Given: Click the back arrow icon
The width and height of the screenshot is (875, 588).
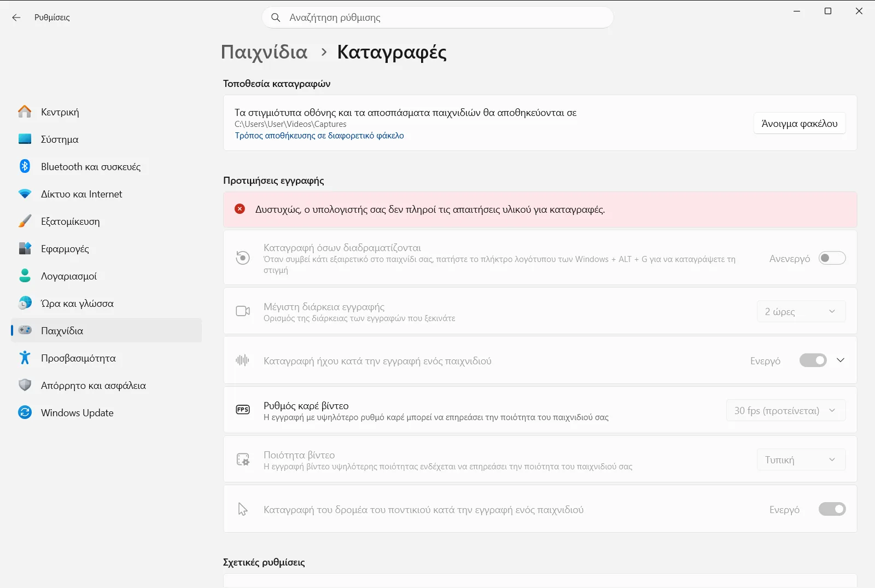Looking at the screenshot, I should (x=16, y=18).
